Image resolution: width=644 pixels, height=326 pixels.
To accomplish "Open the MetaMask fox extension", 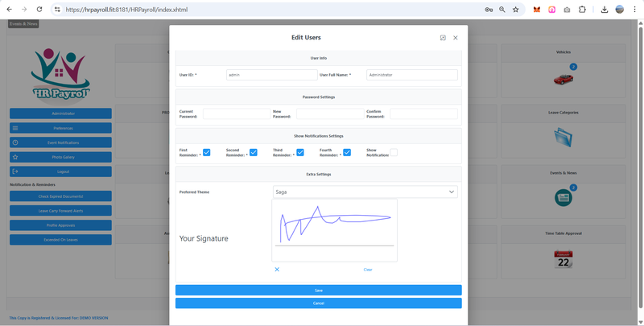I will 537,10.
